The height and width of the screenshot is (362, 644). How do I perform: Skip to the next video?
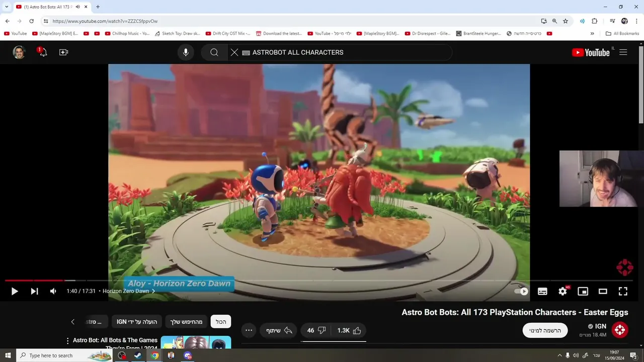point(34,291)
